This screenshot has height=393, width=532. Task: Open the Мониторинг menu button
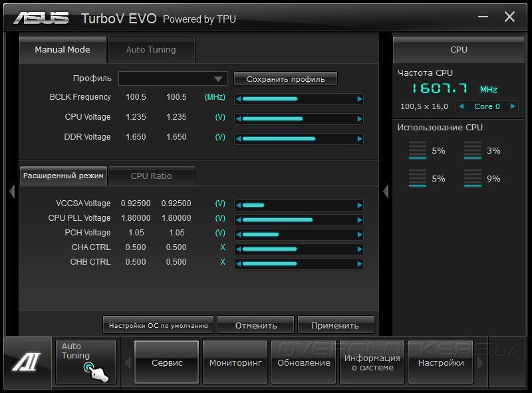[235, 362]
